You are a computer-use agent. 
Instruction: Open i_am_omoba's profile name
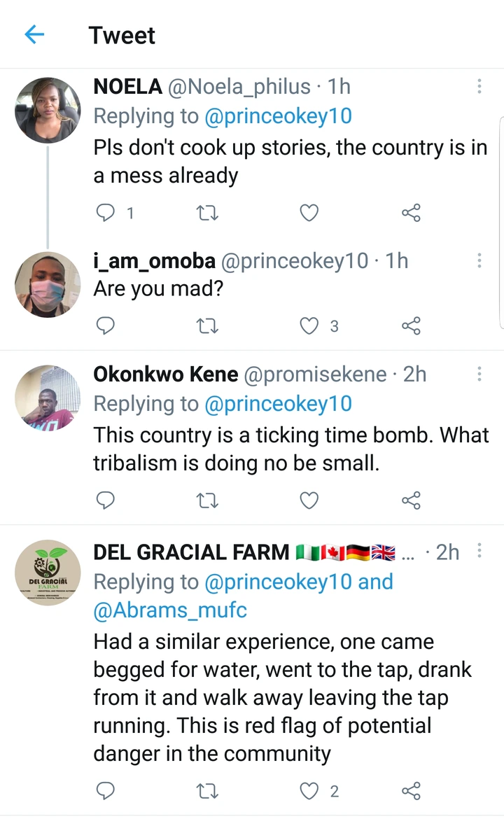(154, 261)
